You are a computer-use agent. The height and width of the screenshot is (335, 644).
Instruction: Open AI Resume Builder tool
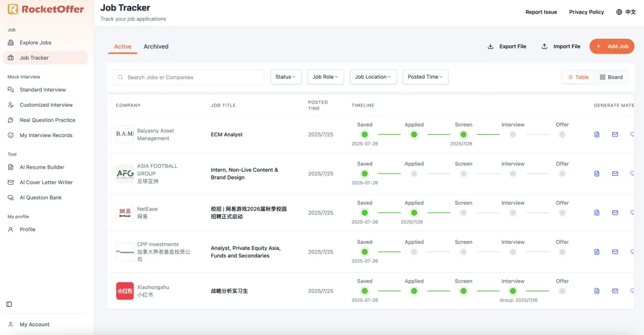(x=42, y=167)
